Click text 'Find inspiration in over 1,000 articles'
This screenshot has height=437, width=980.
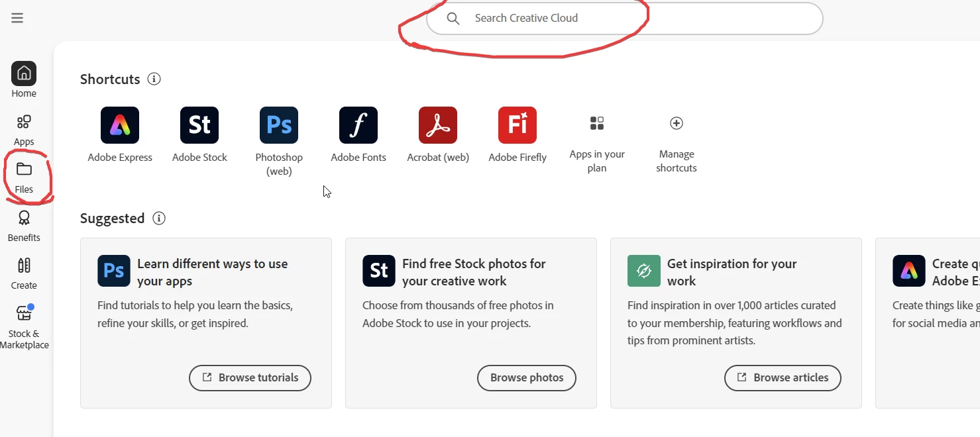[735, 323]
